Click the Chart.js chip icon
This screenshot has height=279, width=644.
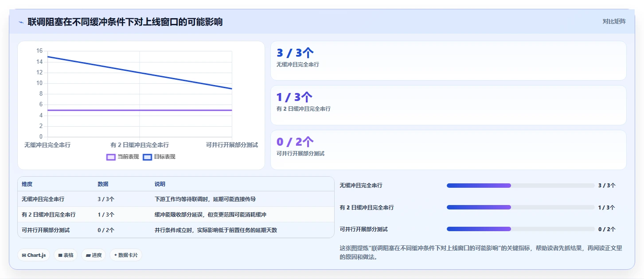pyautogui.click(x=24, y=256)
